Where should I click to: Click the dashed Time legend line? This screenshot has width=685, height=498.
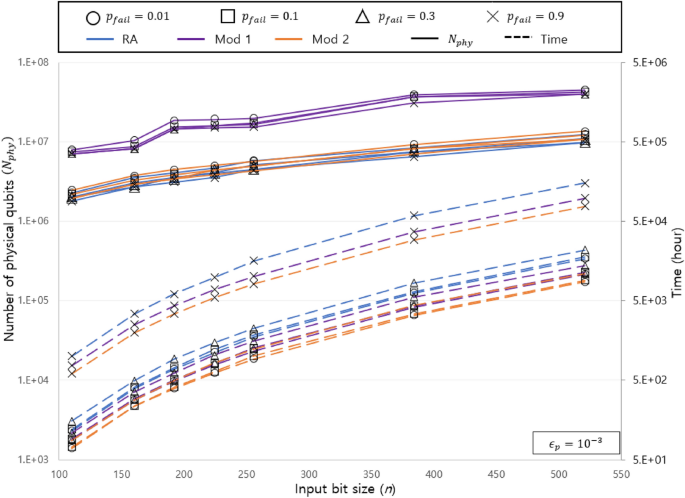coord(518,38)
